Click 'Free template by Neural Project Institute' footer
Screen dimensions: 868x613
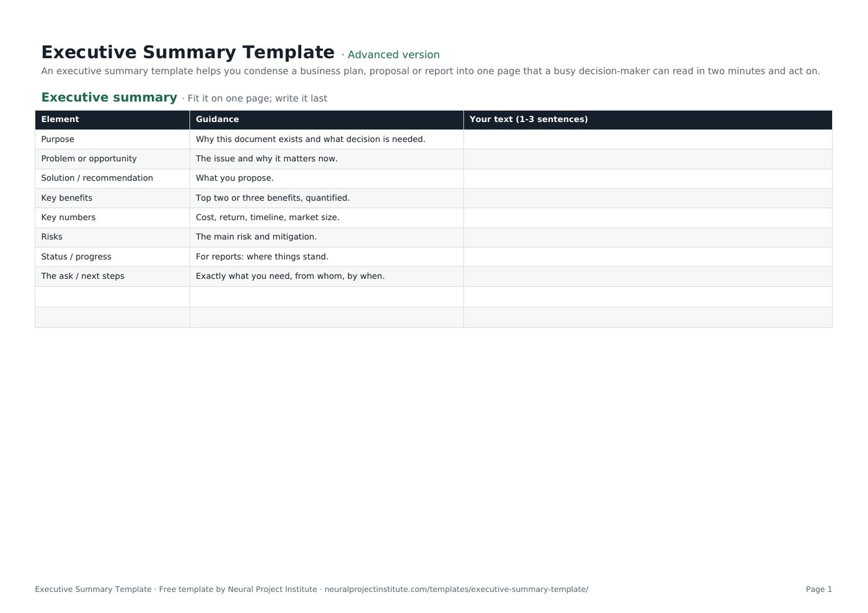click(238, 589)
